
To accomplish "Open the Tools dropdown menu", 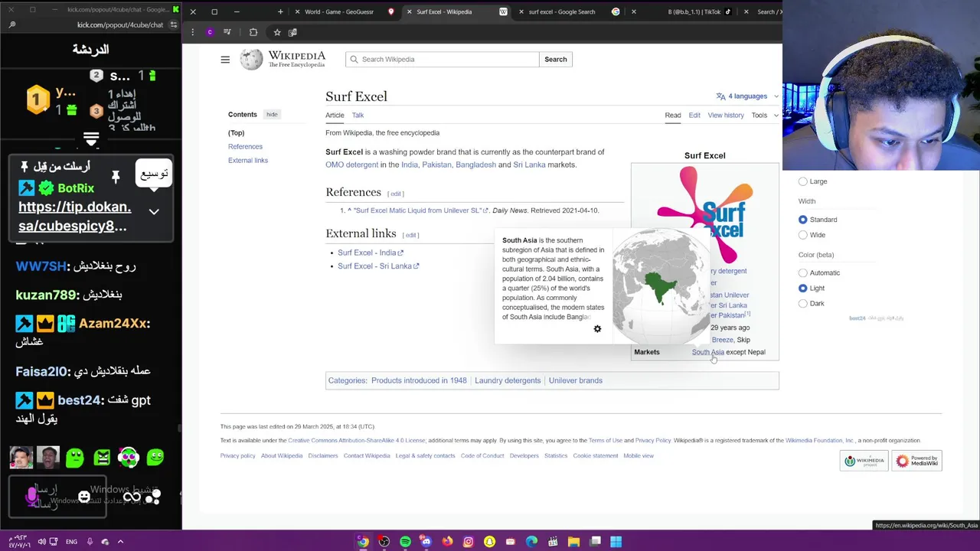I will point(764,116).
